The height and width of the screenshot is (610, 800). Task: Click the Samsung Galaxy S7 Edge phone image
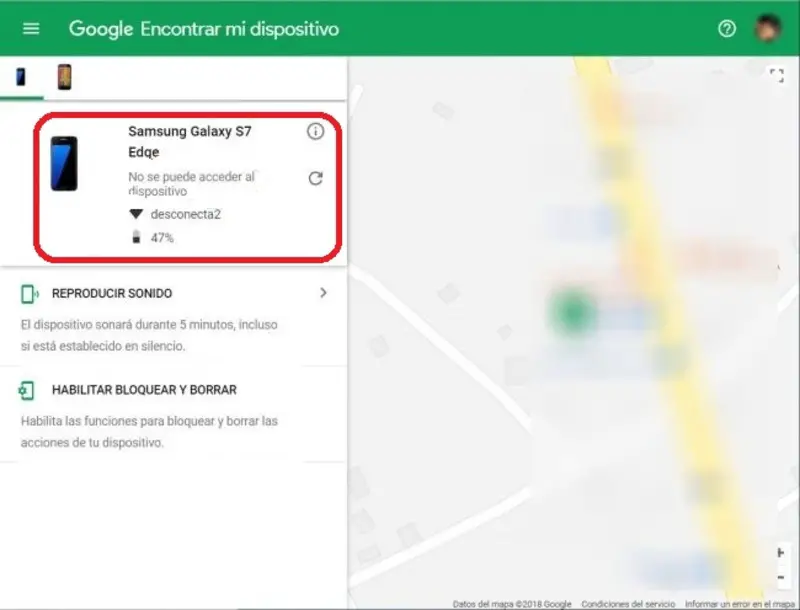coord(64,164)
